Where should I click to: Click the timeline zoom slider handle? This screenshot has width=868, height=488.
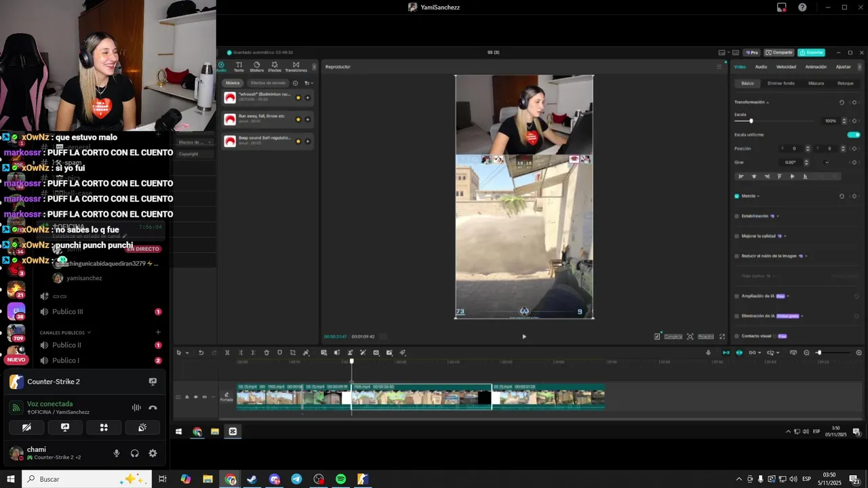click(818, 352)
